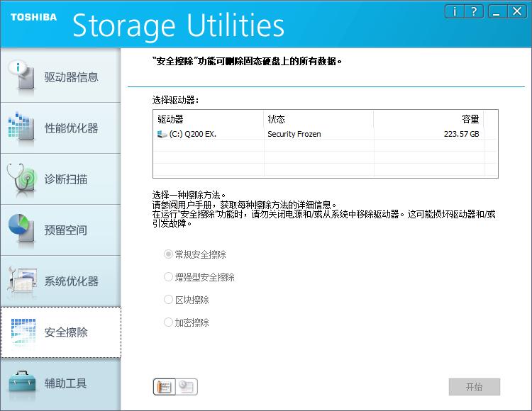Click the 223.57 GB capacity value
The height and width of the screenshot is (411, 532).
click(x=462, y=134)
